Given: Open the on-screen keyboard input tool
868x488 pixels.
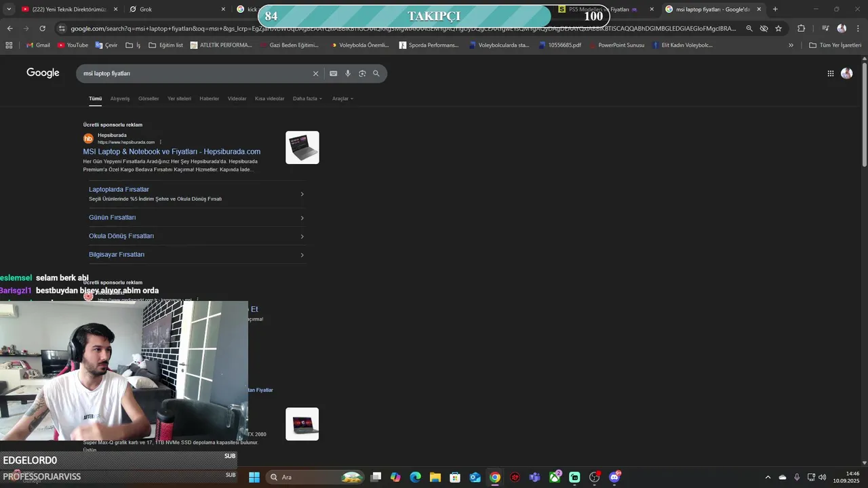Looking at the screenshot, I should tap(333, 73).
